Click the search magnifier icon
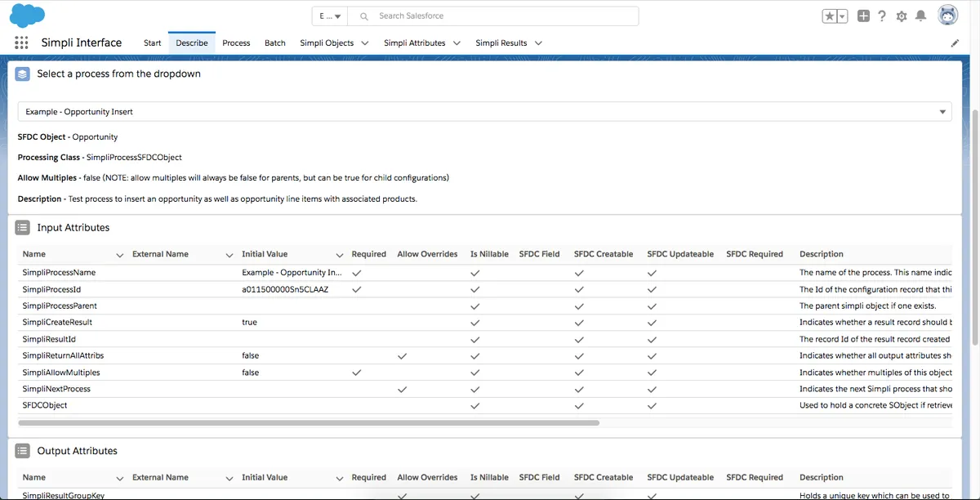Screen dimensions: 980x500 363,16
